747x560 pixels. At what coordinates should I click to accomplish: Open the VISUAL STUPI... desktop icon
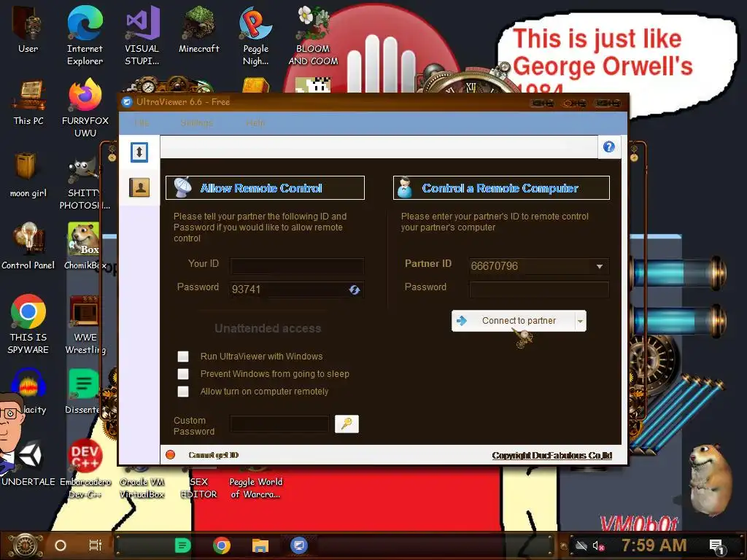click(142, 35)
